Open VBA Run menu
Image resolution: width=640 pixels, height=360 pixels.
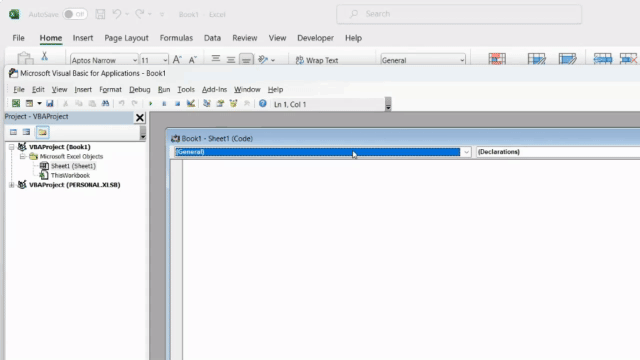(x=164, y=89)
